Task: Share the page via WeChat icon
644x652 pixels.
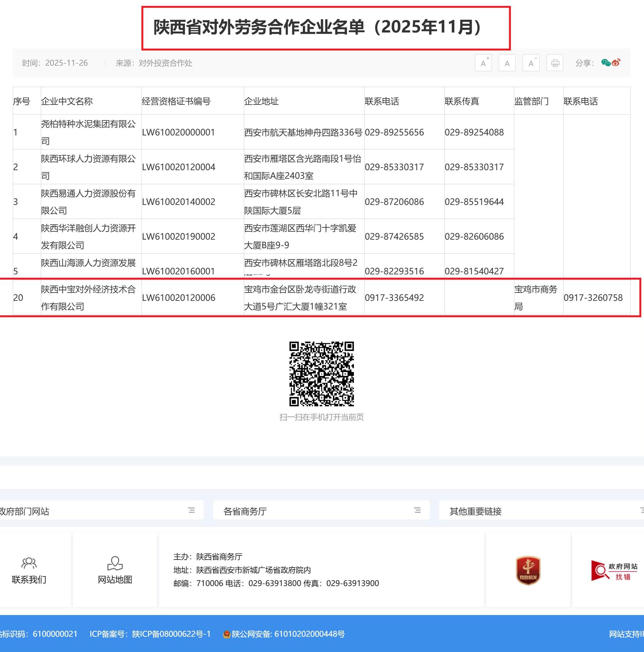Action: coord(605,62)
